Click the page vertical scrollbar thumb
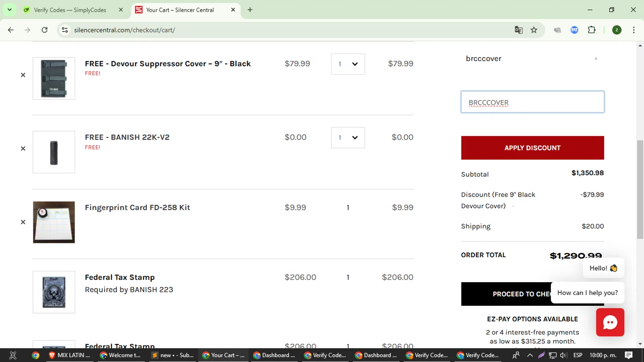644x362 pixels. pyautogui.click(x=640, y=189)
